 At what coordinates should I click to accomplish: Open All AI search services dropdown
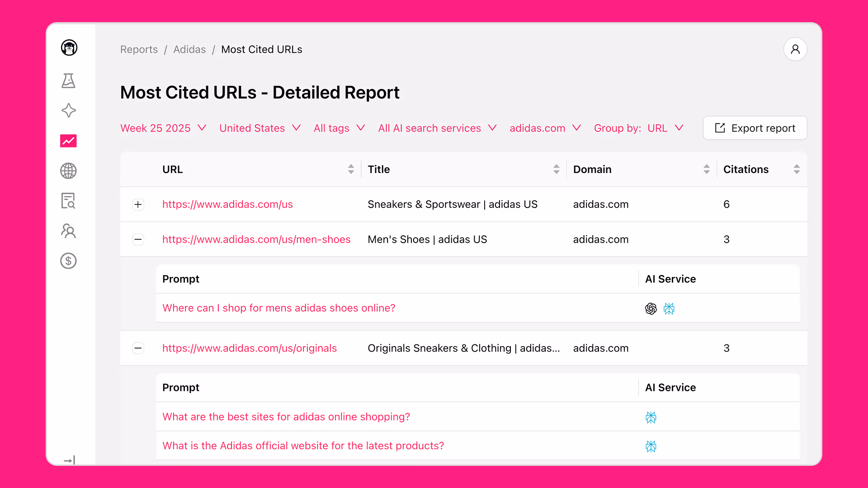coord(438,128)
